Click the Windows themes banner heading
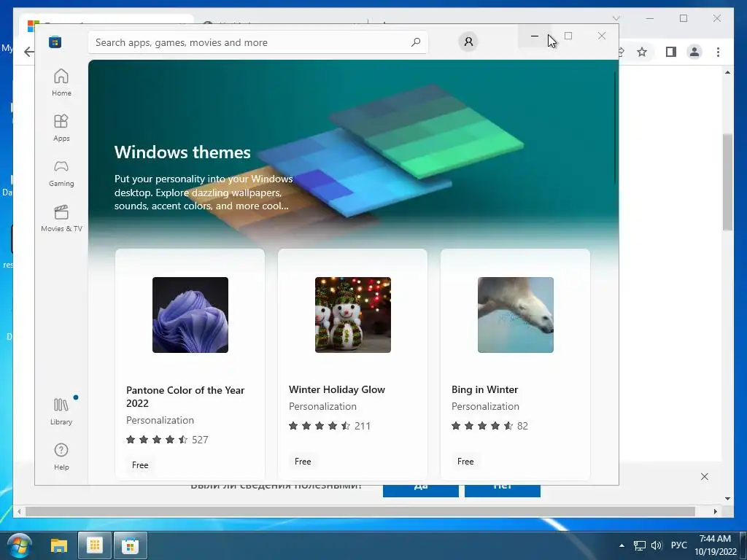Viewport: 747px width, 560px height. click(182, 152)
